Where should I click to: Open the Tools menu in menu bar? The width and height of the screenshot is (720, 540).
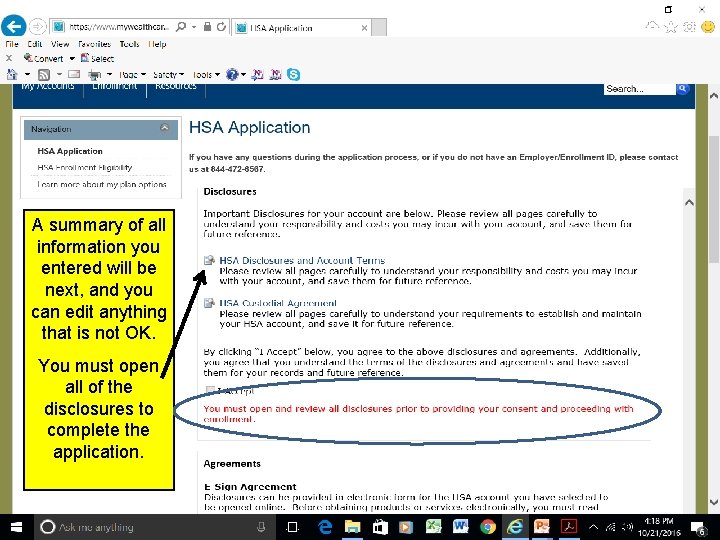(x=129, y=44)
